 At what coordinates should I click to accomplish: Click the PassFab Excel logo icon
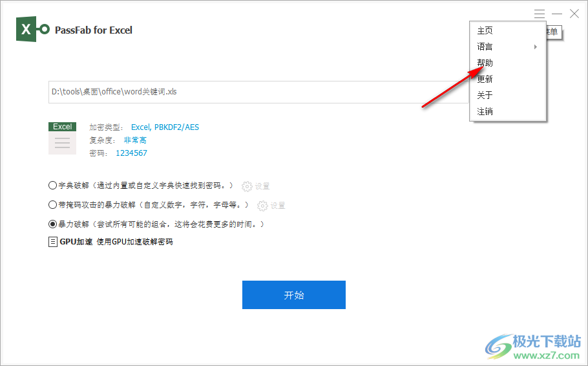tap(33, 29)
